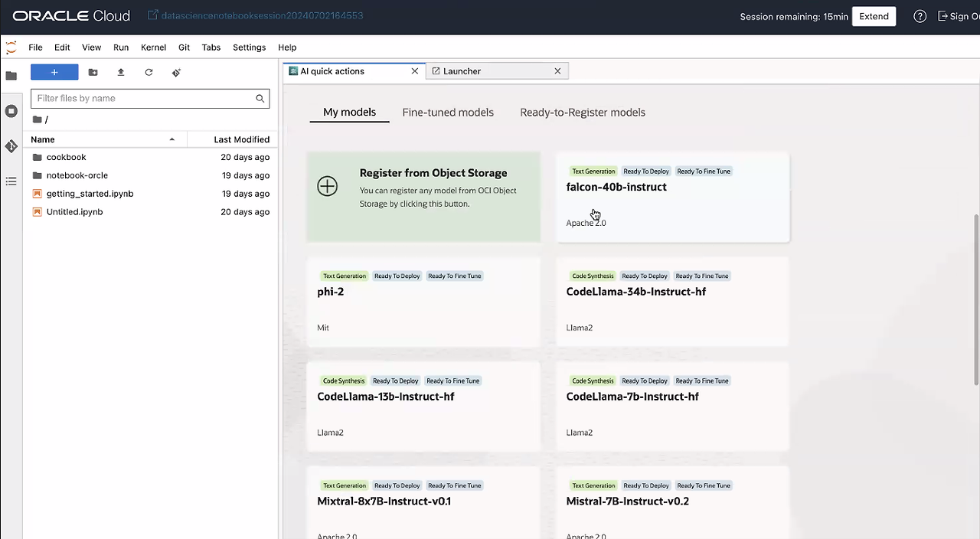Click Ready To Fine Tune tag on phi-2
This screenshot has height=539, width=980.
[x=455, y=276]
